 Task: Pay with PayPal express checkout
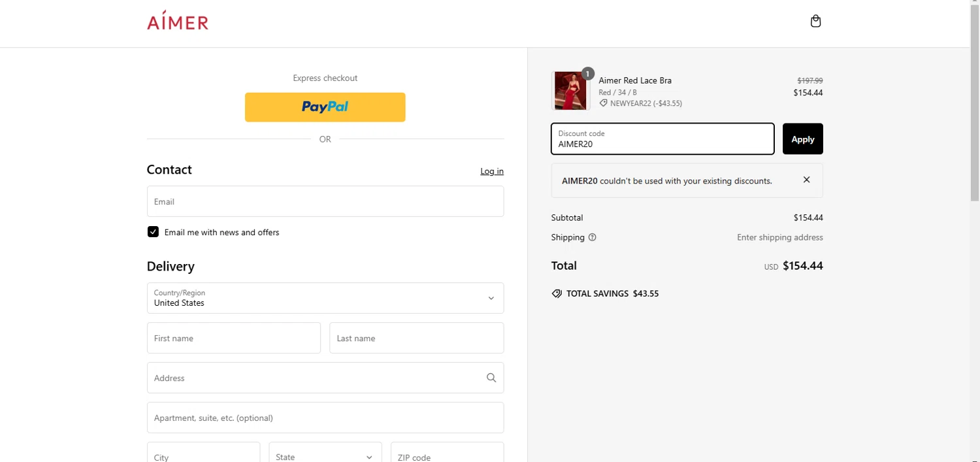(x=325, y=107)
